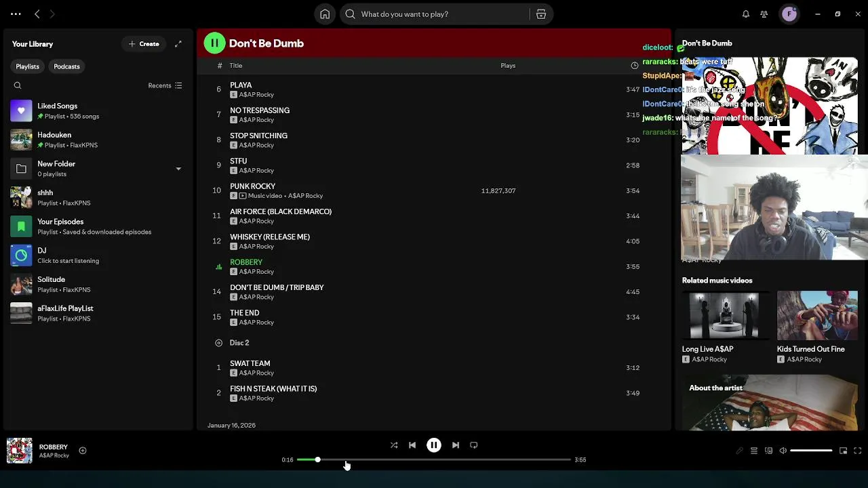Image resolution: width=868 pixels, height=488 pixels.
Task: Mute the volume speaker icon
Action: point(783,451)
